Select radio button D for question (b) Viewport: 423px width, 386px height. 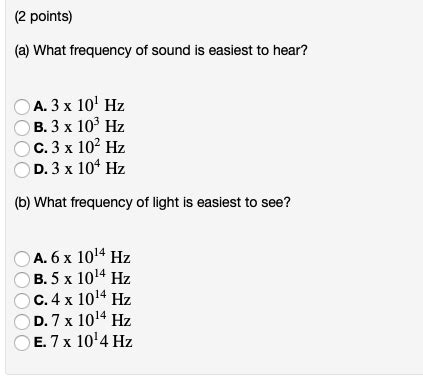(22, 321)
